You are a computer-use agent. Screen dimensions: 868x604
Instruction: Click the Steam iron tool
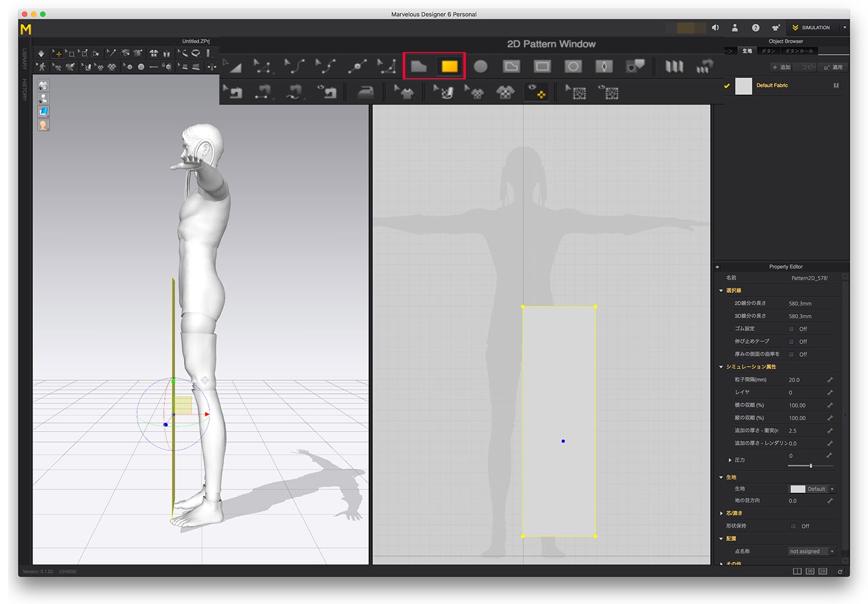tap(365, 93)
